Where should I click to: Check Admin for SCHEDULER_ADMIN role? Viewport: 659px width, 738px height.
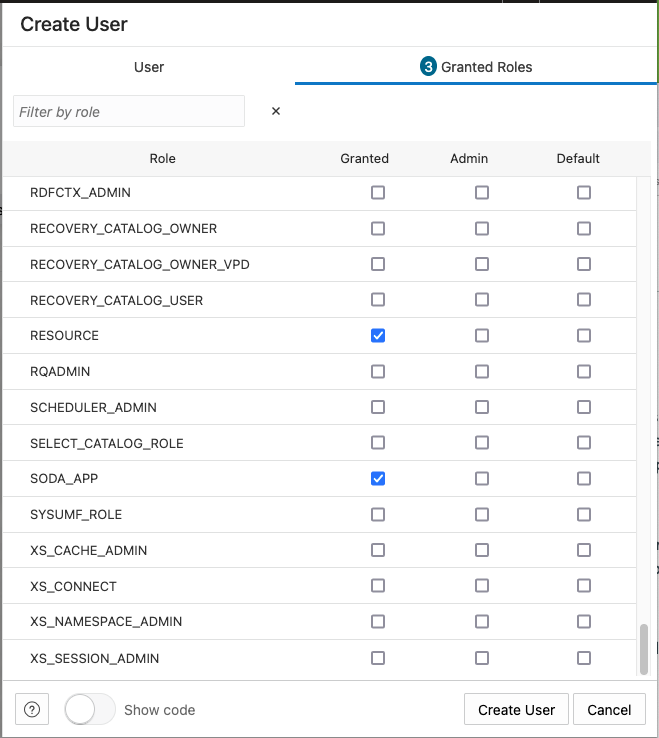click(x=482, y=407)
